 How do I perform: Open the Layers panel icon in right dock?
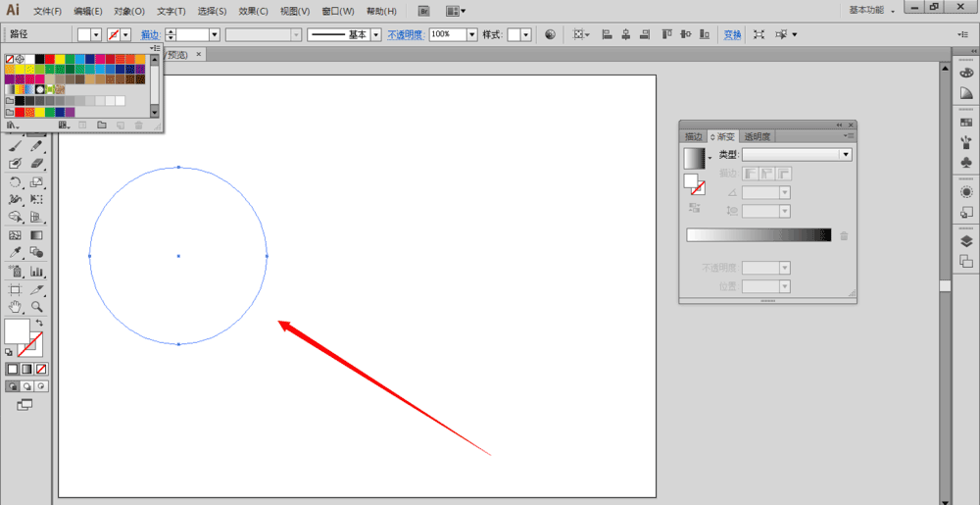pos(966,241)
